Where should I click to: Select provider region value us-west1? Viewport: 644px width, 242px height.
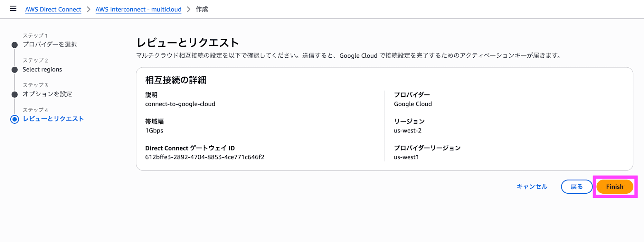(406, 157)
